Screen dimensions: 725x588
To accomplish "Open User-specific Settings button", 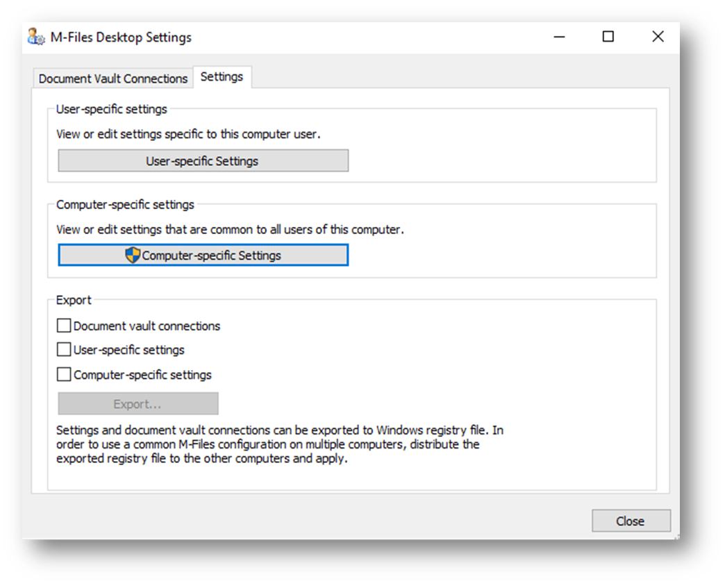I will (203, 161).
